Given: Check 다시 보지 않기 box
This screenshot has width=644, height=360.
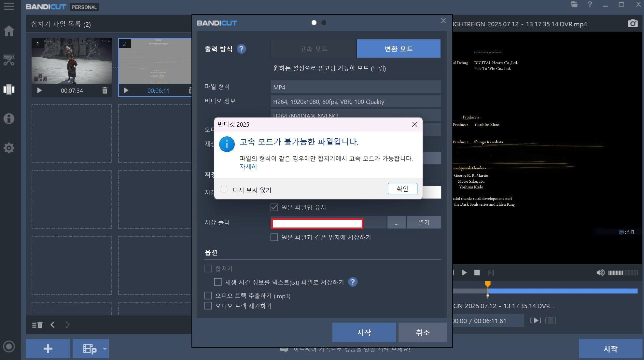Looking at the screenshot, I should pos(224,189).
